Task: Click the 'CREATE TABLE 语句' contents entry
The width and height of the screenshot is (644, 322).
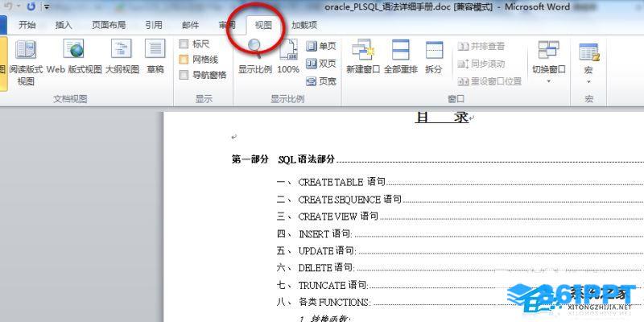Action: [341, 182]
